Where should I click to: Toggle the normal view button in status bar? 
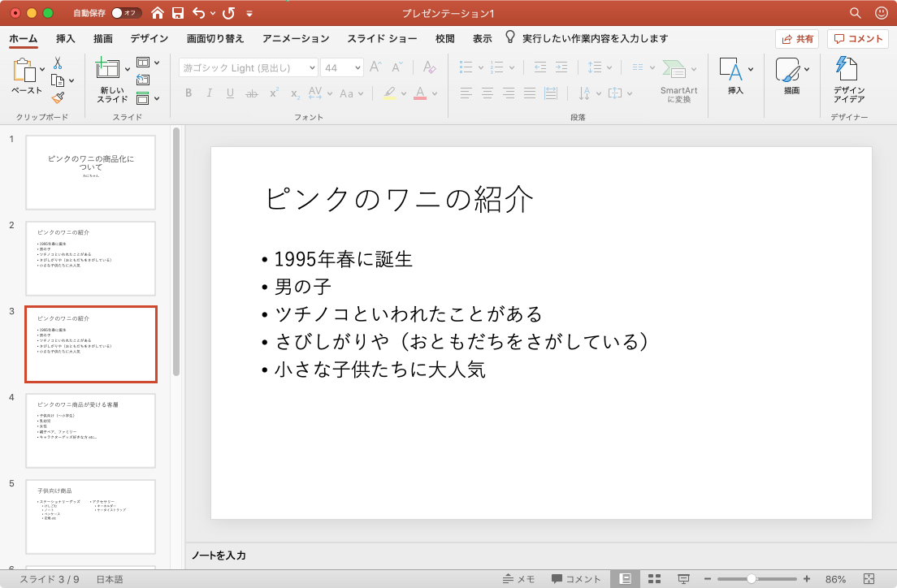625,578
